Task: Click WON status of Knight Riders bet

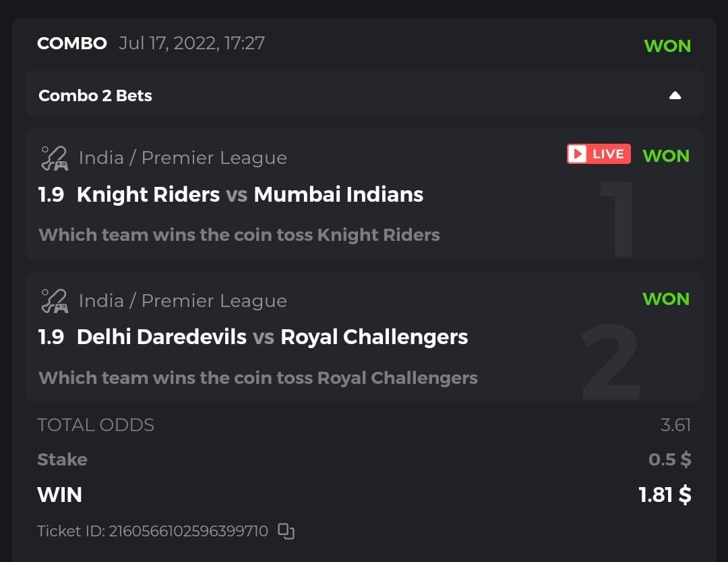Action: [x=666, y=156]
